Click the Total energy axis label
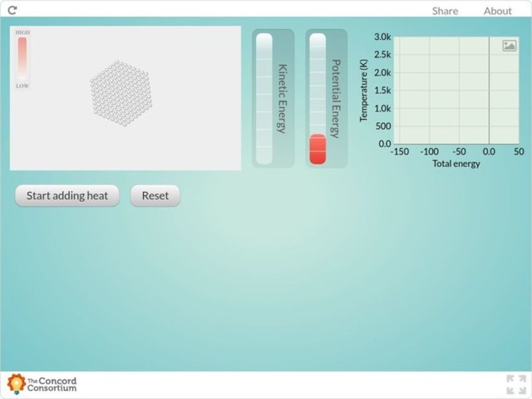This screenshot has width=532, height=399. [x=458, y=163]
